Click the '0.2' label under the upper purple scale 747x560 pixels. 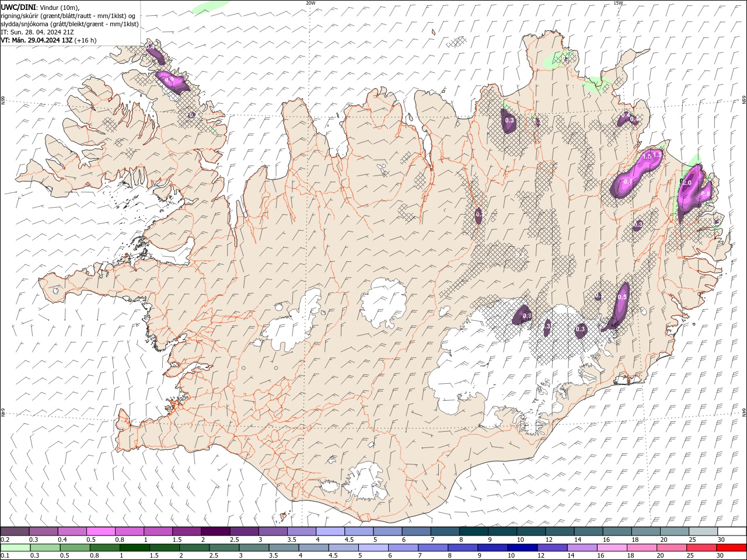click(5, 540)
